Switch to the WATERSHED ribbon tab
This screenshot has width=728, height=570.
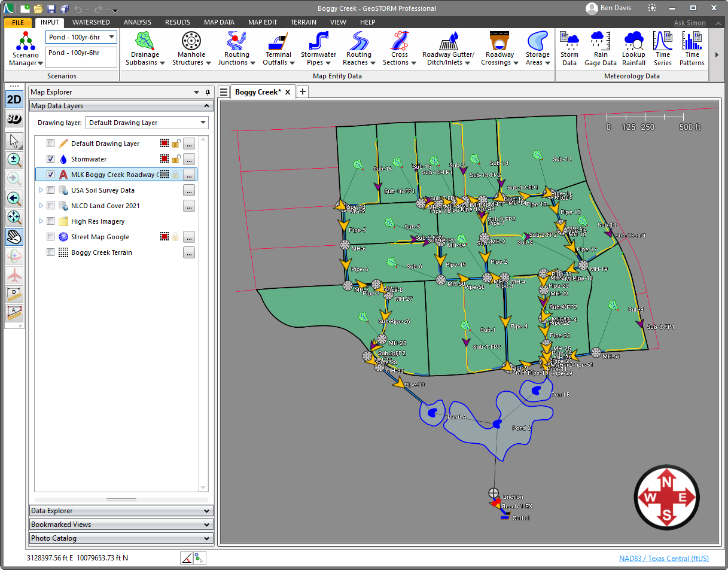pyautogui.click(x=91, y=22)
